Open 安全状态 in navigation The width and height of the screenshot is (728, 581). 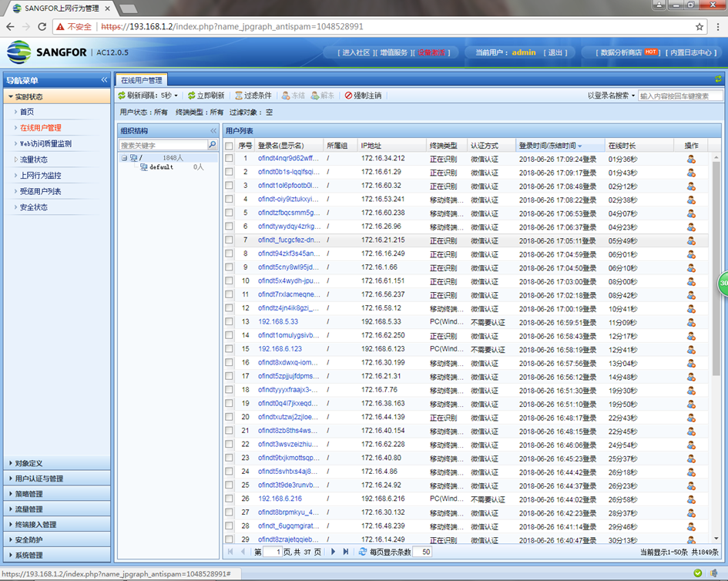click(x=33, y=207)
